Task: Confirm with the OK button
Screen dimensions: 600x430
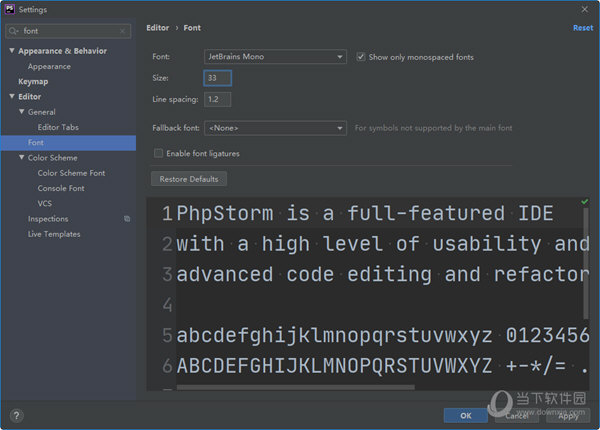Action: tap(466, 415)
